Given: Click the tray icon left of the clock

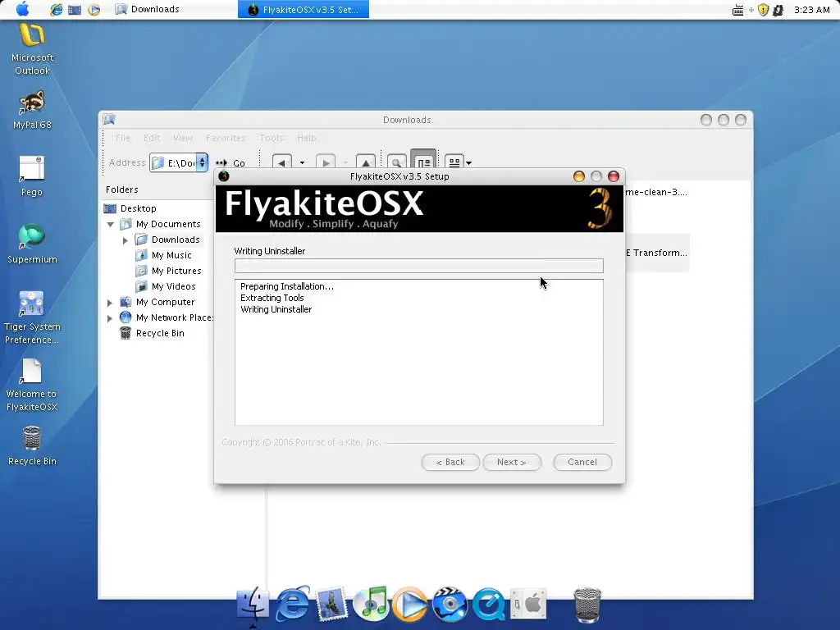Looking at the screenshot, I should pos(778,10).
